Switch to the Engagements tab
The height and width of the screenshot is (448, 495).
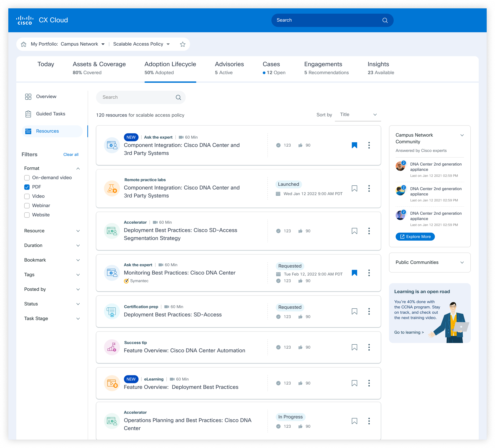[326, 68]
